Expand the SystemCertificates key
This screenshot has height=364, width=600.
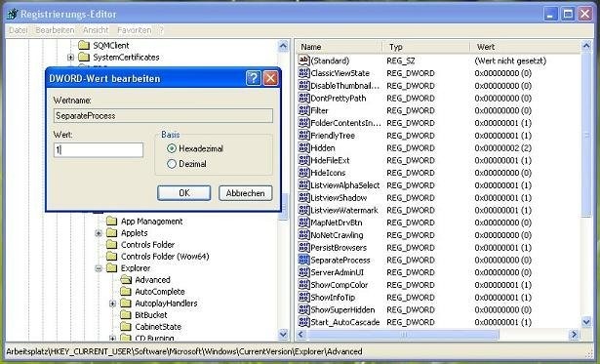tap(70, 58)
